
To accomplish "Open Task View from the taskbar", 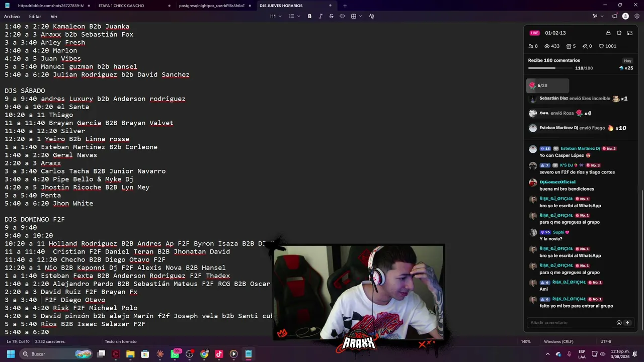I will [x=101, y=354].
